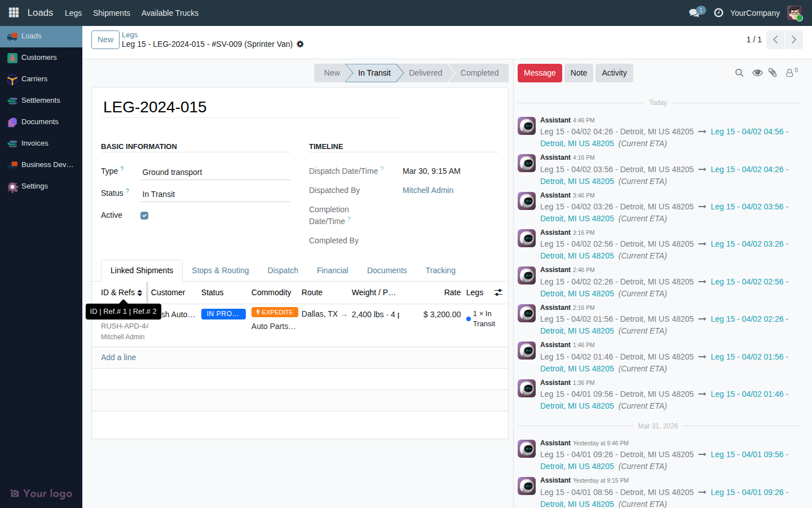The height and width of the screenshot is (508, 812).
Task: Switch to the Tracking tab
Action: [440, 270]
